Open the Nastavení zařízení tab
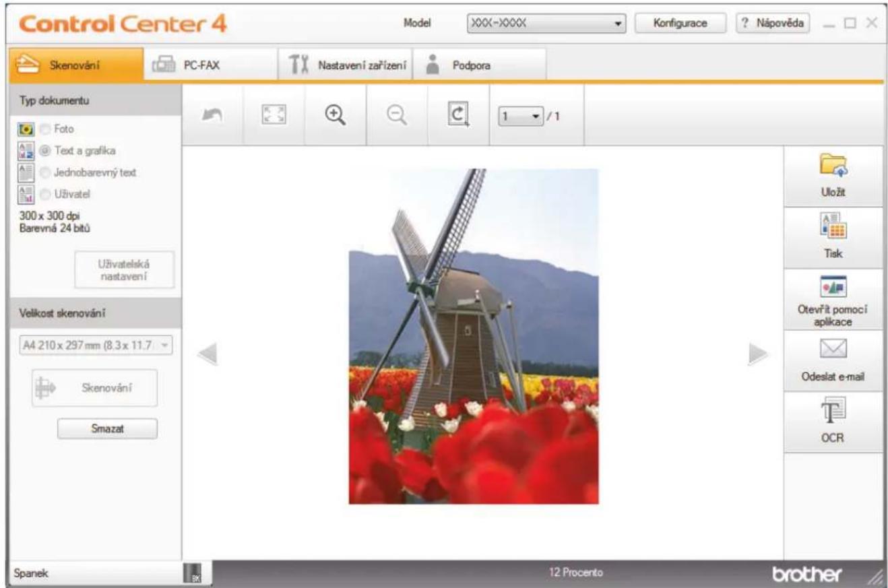This screenshot has width=888, height=588. click(346, 66)
